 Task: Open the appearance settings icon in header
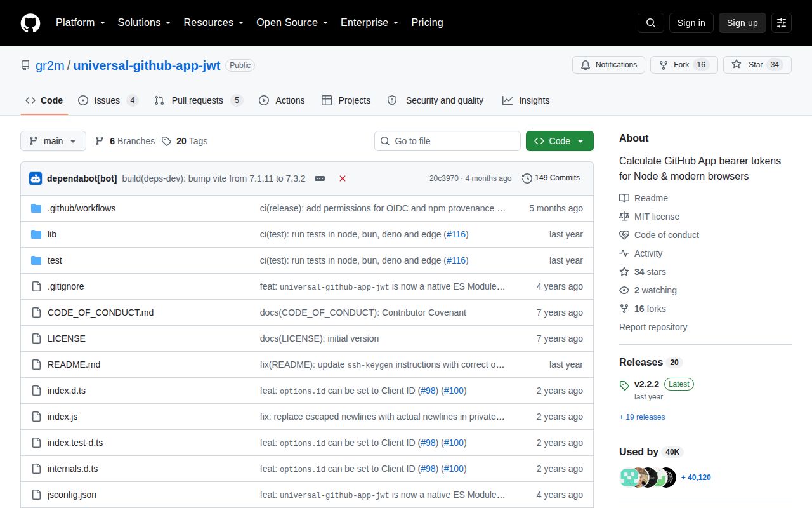[782, 23]
